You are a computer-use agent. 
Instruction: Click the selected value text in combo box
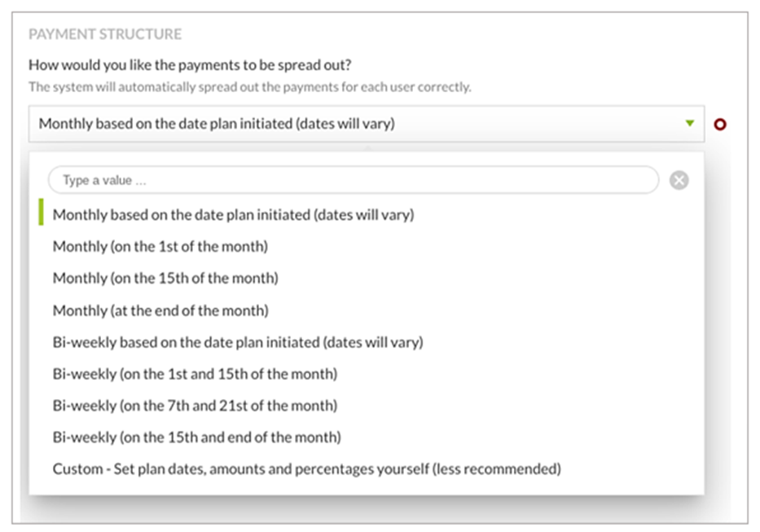point(217,124)
